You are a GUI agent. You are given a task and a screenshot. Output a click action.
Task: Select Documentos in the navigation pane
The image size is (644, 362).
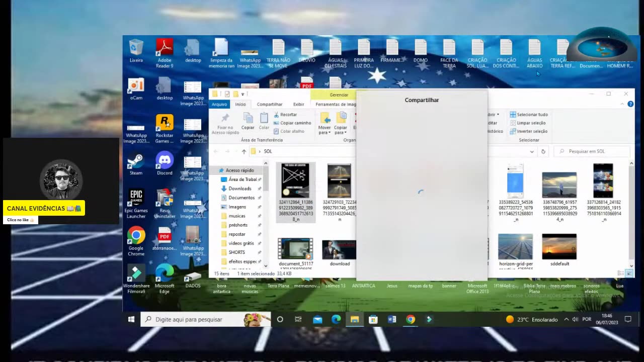(x=242, y=198)
